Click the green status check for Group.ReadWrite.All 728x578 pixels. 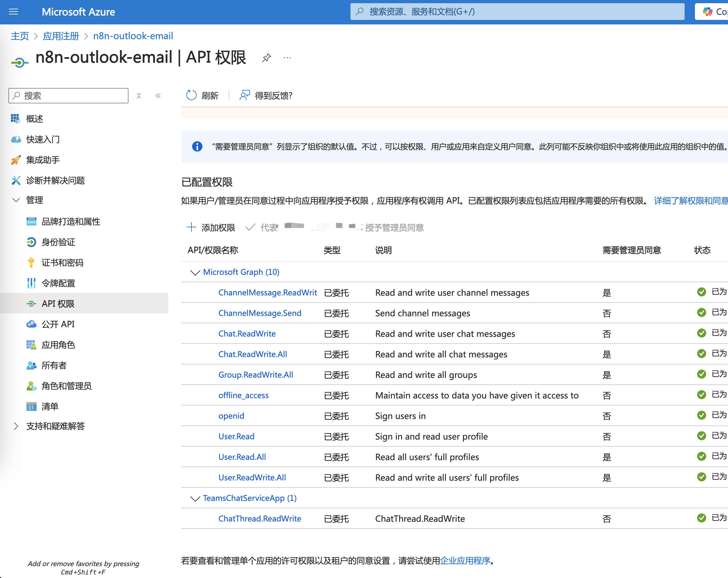coord(702,374)
